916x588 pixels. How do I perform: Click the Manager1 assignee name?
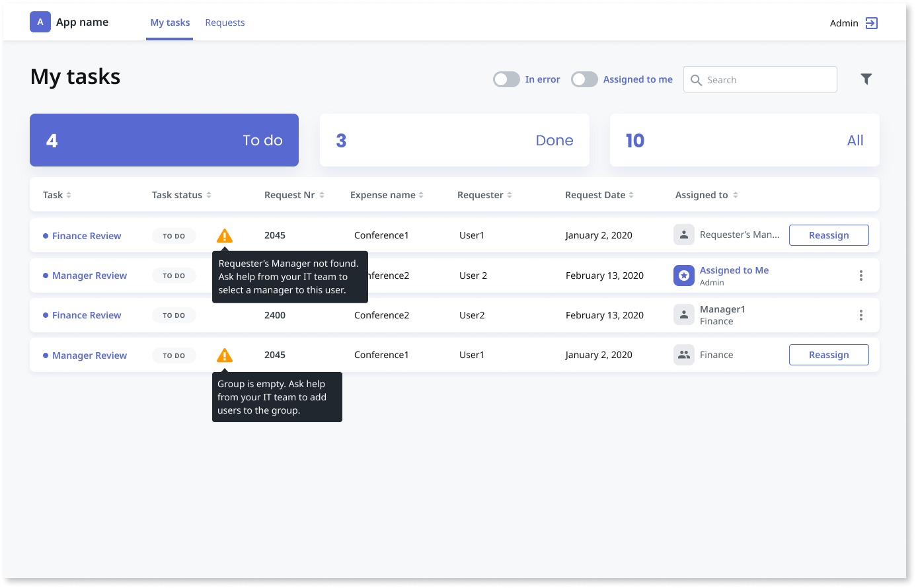pos(722,309)
